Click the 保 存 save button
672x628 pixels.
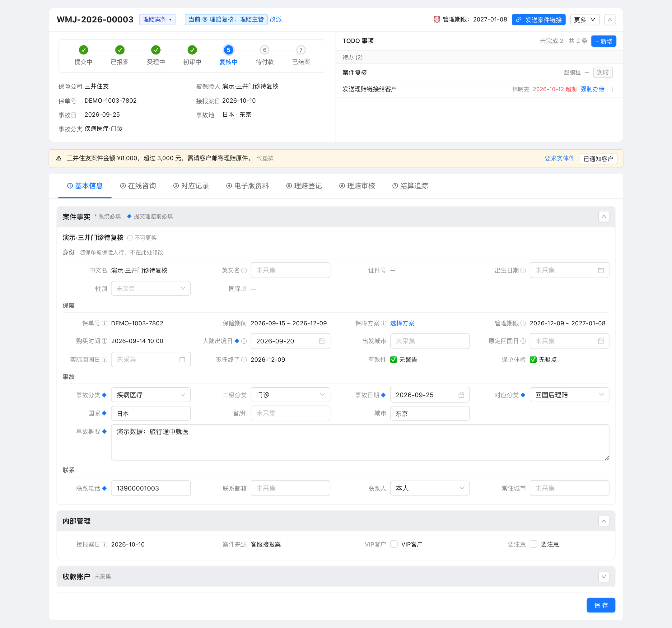click(x=601, y=605)
